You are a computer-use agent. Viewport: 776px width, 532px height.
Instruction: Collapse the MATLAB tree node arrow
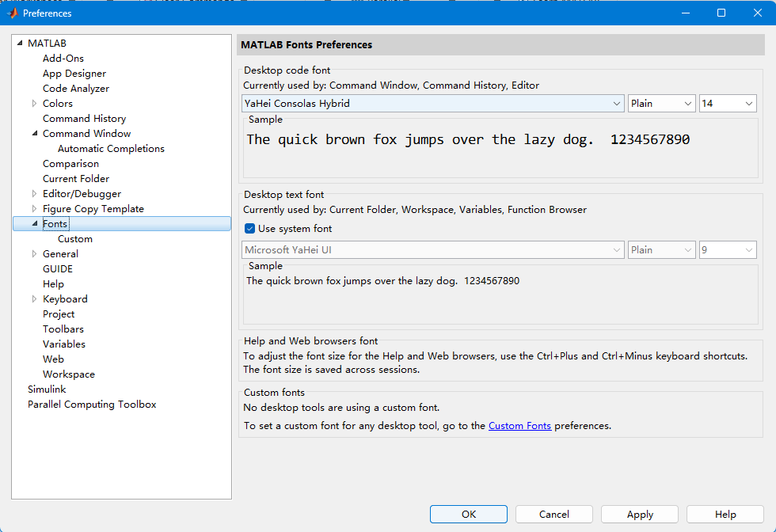[x=20, y=43]
